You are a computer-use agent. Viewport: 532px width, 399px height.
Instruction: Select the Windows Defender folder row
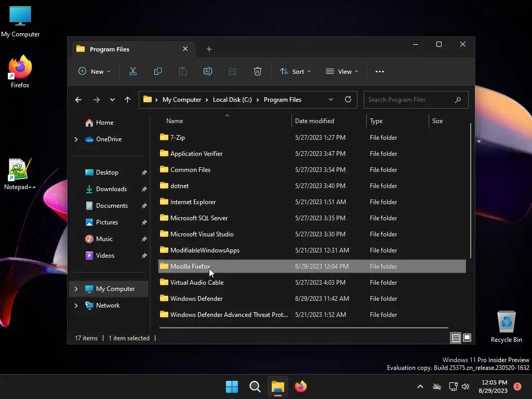(312, 299)
